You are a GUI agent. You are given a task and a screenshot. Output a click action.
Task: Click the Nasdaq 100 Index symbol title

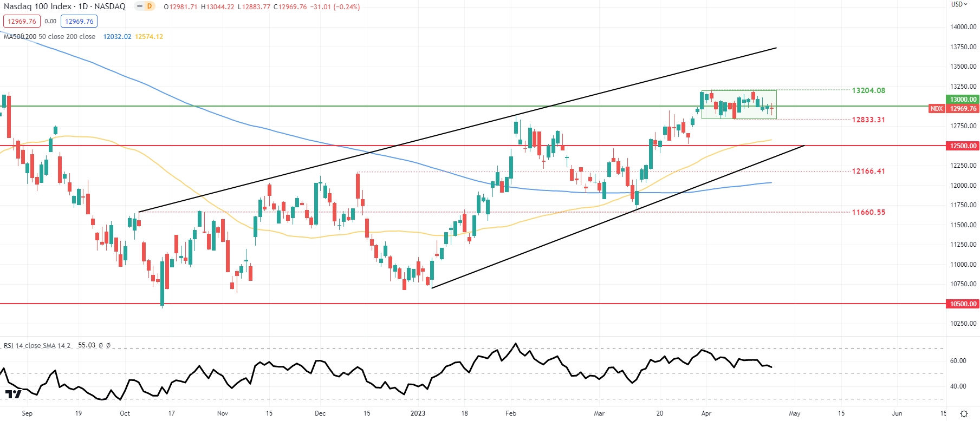[64, 6]
